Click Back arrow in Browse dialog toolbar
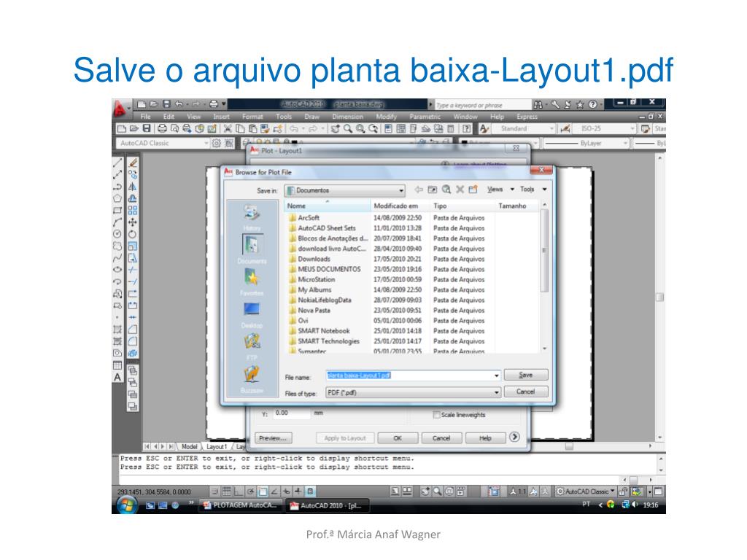 point(419,190)
